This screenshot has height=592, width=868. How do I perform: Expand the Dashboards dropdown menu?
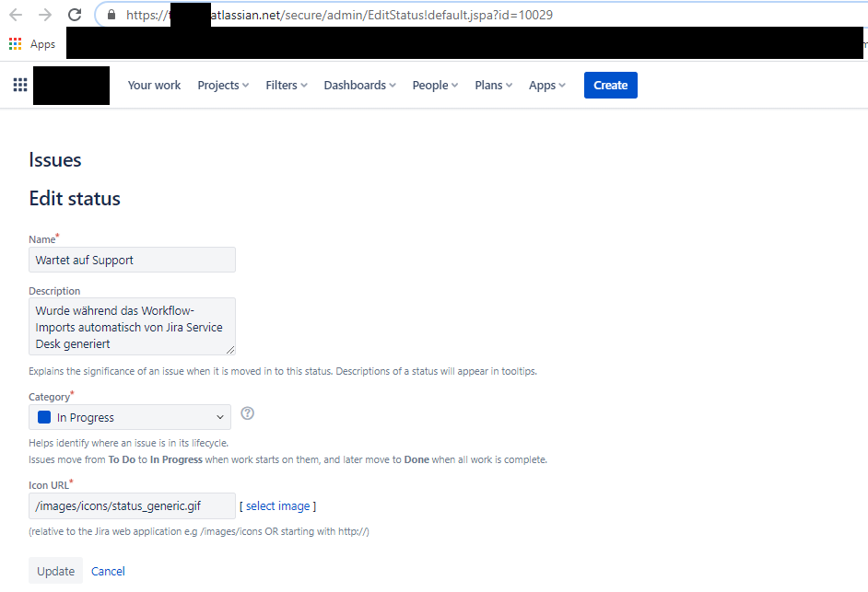pyautogui.click(x=359, y=86)
